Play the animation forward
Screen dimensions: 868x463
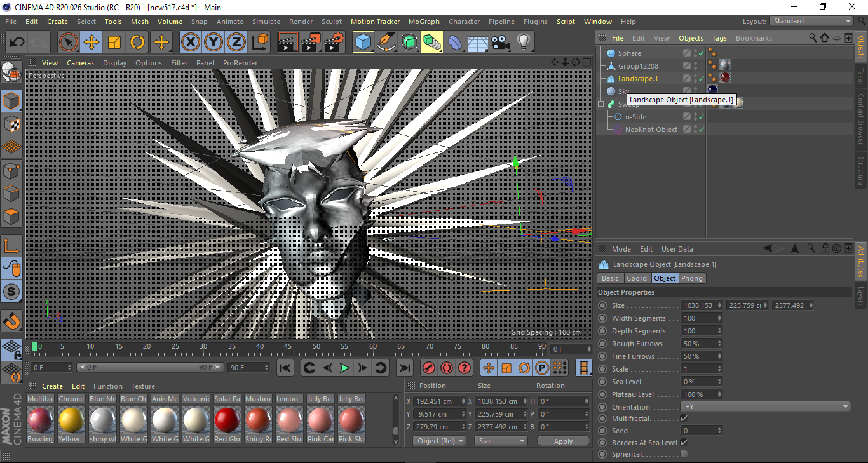344,368
